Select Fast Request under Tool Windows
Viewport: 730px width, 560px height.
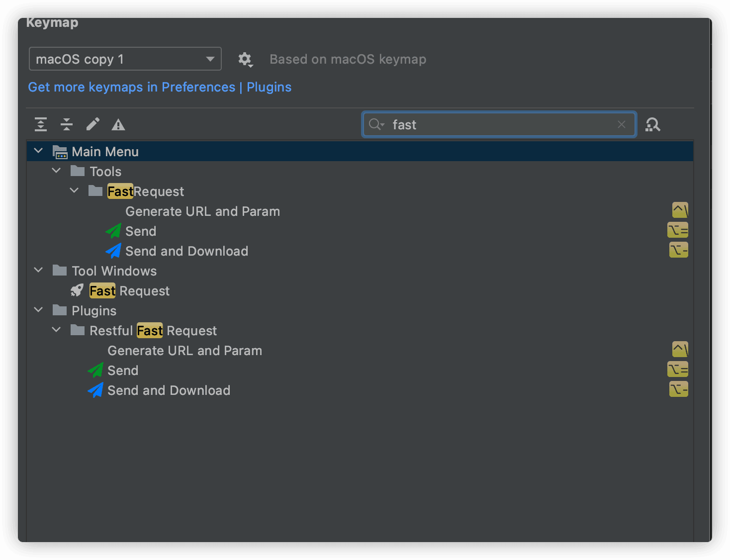[x=129, y=291]
